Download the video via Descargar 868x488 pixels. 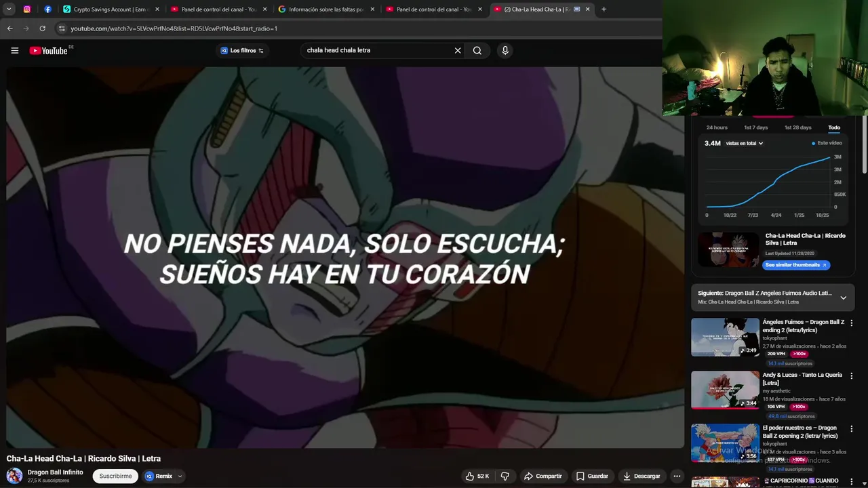(x=642, y=476)
